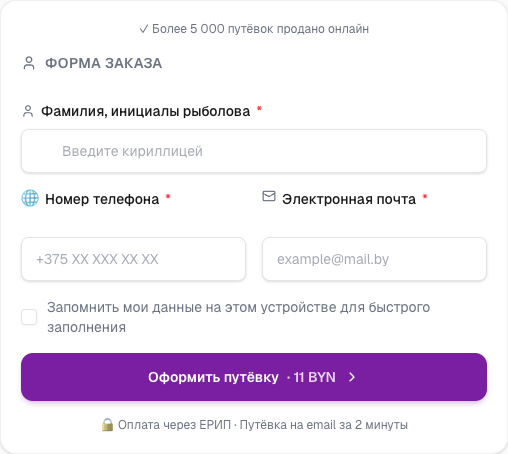Click the lock icon near Оплата через ЕРИП
This screenshot has width=508, height=454.
coord(107,425)
